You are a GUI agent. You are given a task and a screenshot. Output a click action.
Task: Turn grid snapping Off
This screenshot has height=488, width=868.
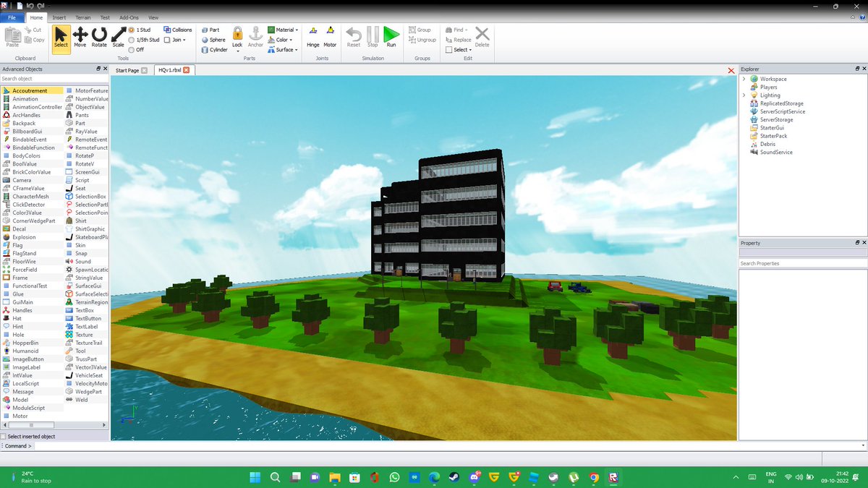coord(136,50)
